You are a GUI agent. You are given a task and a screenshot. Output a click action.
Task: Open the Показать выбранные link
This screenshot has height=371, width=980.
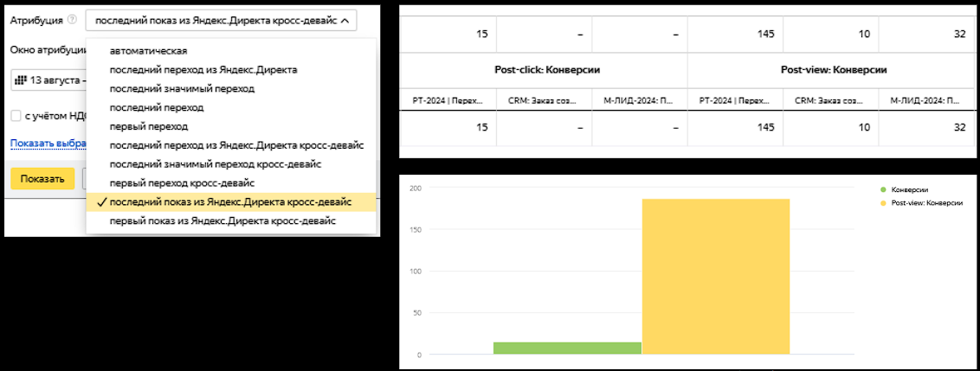pos(48,144)
